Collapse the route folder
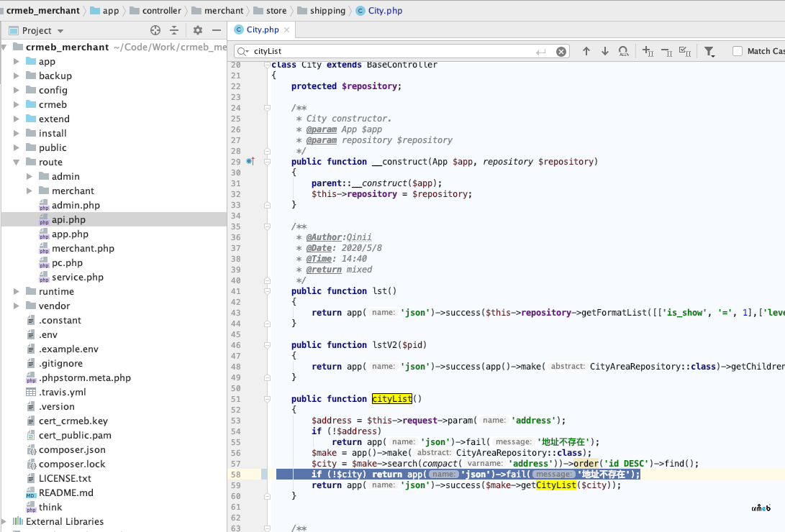 coord(16,162)
